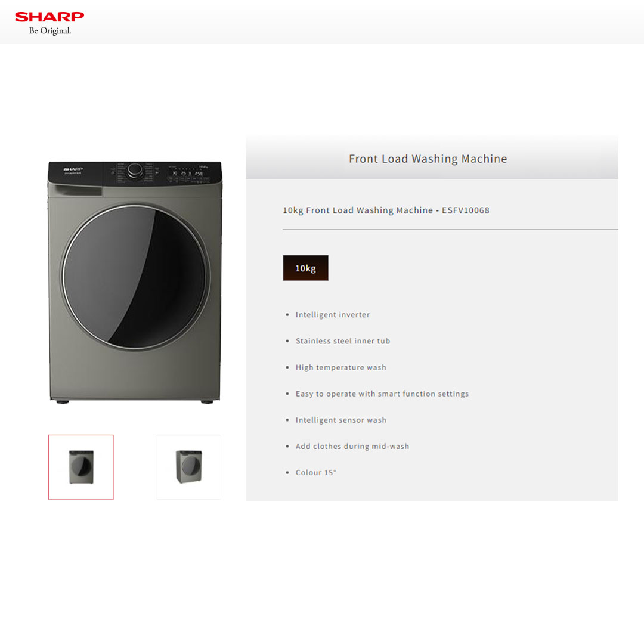The width and height of the screenshot is (644, 644).
Task: Click the High temperature wash feature
Action: (341, 367)
